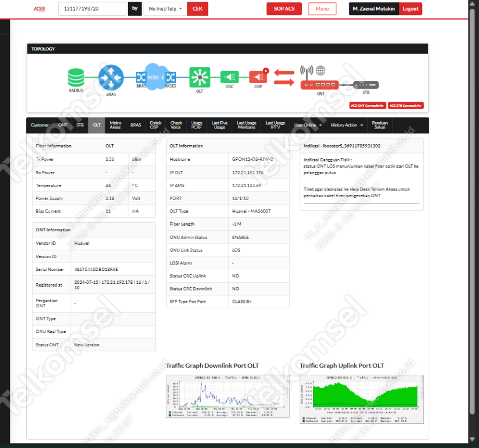This screenshot has width=479, height=448.
Task: Click SFP Type value CLASS B+
Action: click(x=241, y=302)
